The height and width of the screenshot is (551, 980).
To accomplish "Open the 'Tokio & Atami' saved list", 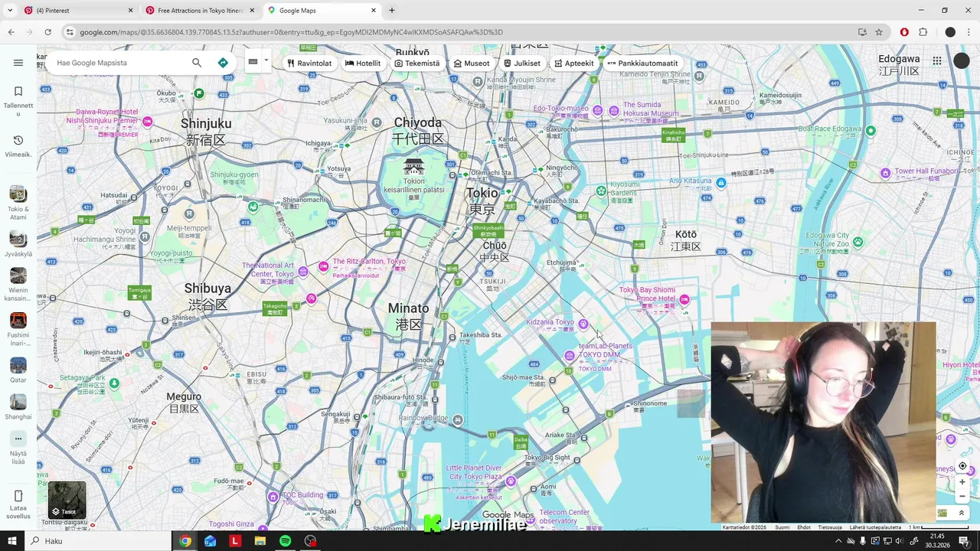I will 18,203.
